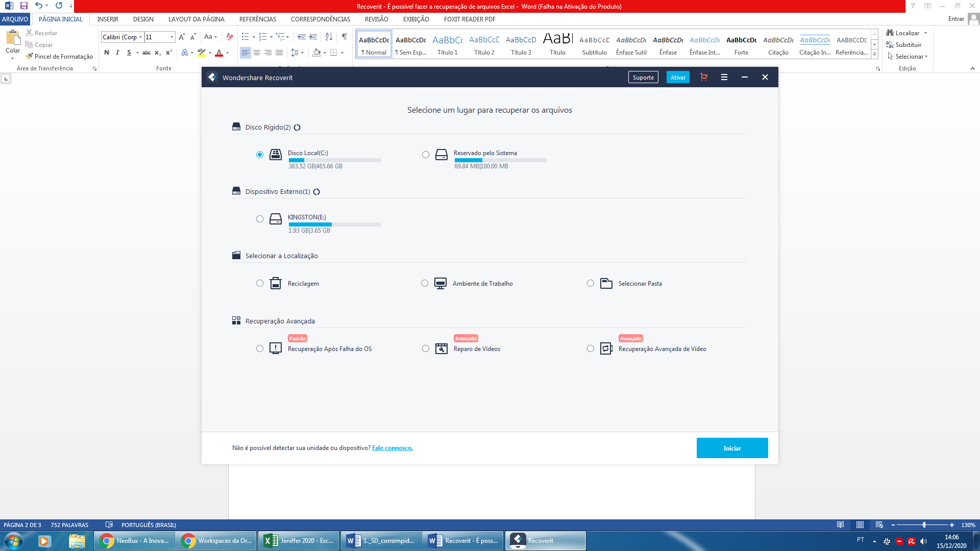The image size is (980, 551).
Task: Refresh the Dispositivo Externo list
Action: [316, 192]
